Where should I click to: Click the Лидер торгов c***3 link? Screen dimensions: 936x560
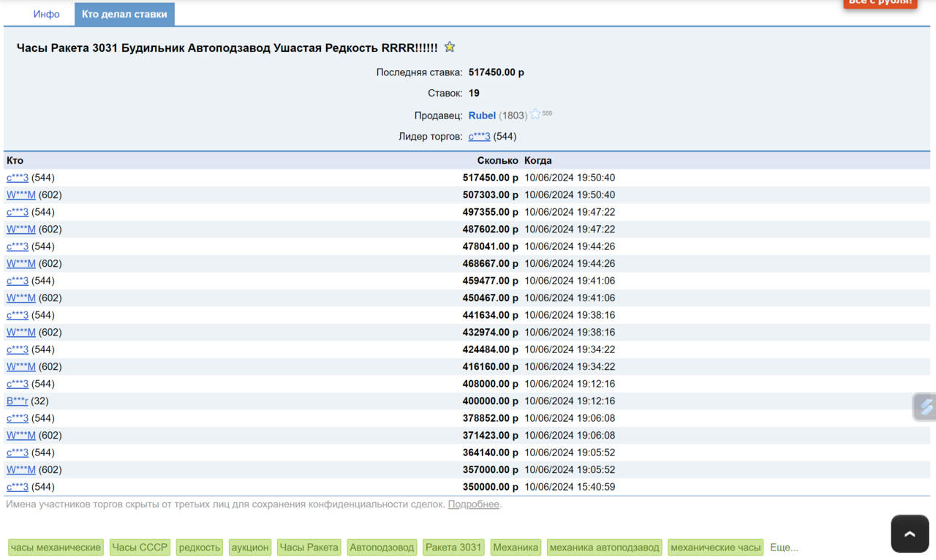coord(479,137)
